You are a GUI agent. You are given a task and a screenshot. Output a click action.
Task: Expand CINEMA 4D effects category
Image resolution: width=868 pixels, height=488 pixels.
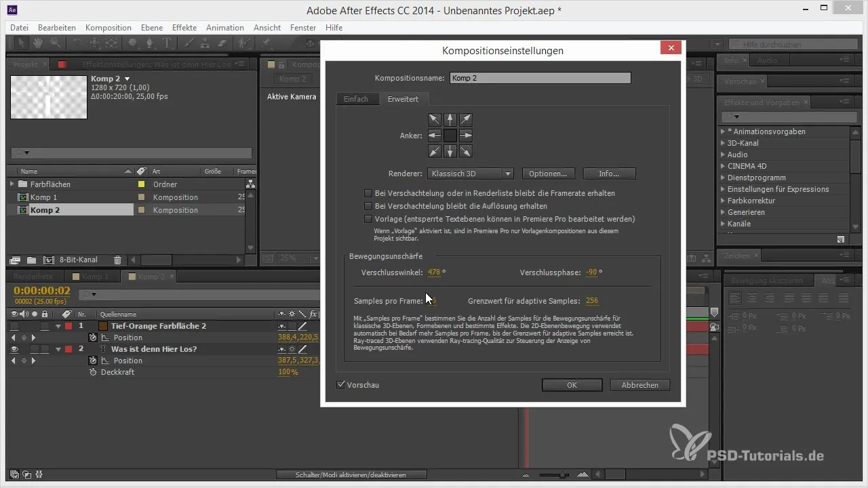722,166
